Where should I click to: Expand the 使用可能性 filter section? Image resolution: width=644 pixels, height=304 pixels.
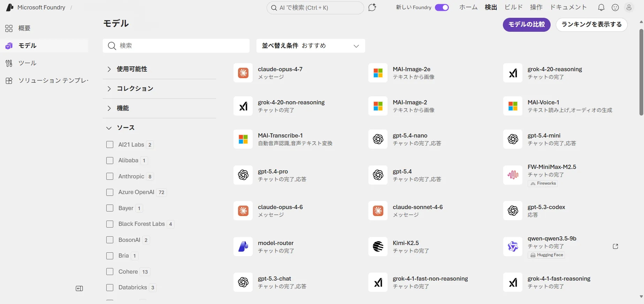click(x=159, y=69)
